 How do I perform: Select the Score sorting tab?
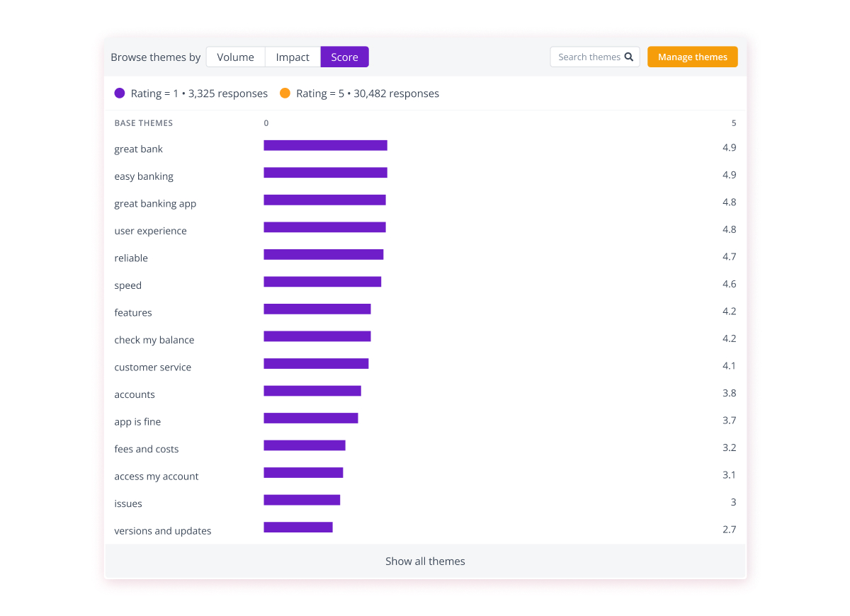[x=344, y=57]
